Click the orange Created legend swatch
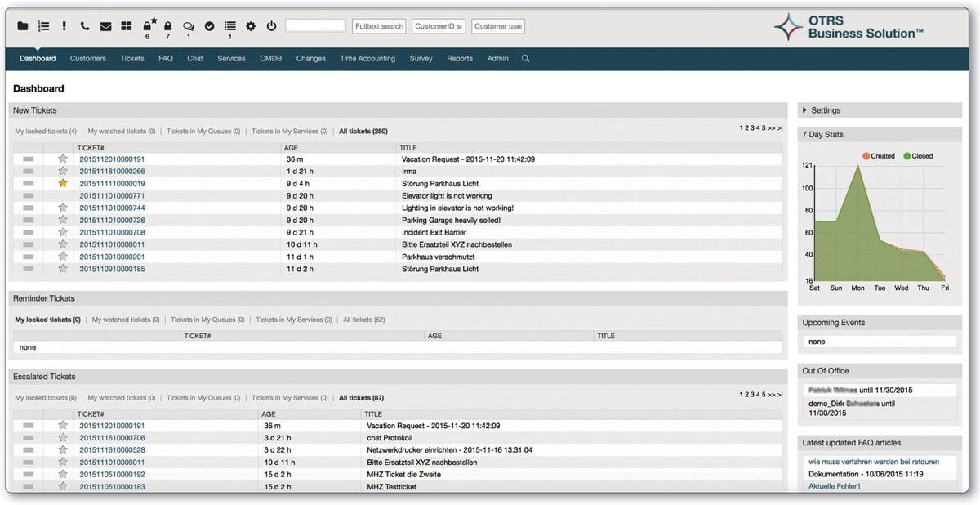The image size is (980, 505). coord(866,156)
